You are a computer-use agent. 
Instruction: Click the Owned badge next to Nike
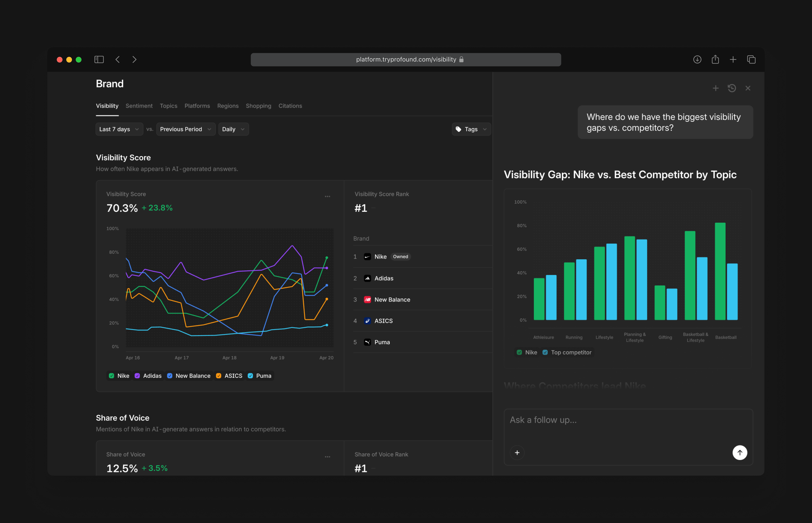401,257
